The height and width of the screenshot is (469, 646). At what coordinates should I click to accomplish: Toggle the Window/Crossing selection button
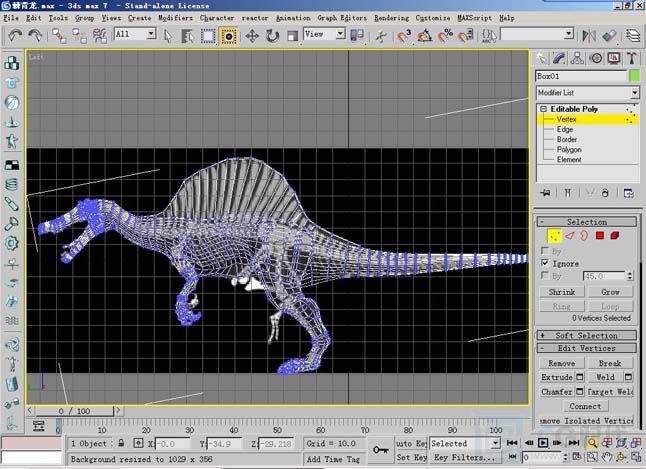pyautogui.click(x=229, y=36)
